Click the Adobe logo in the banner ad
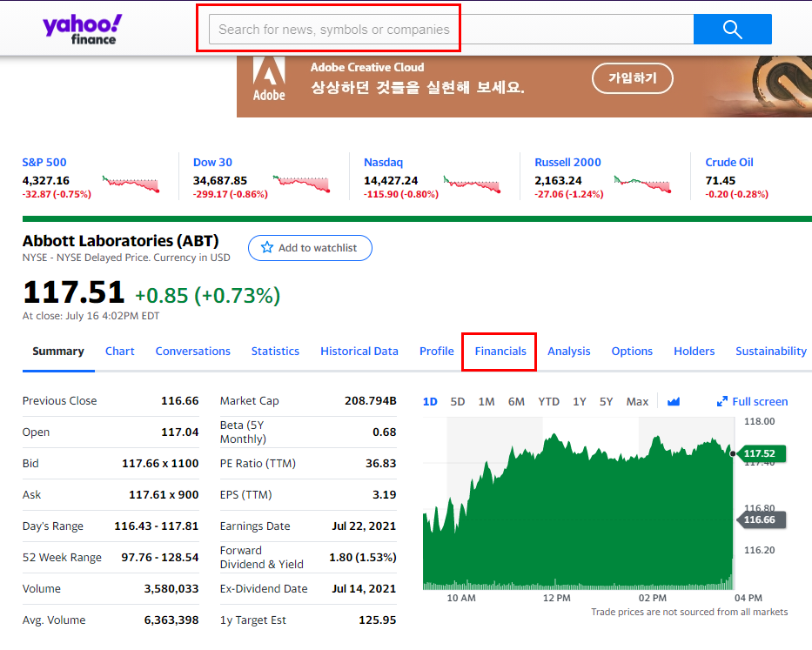812x650 pixels. click(269, 79)
